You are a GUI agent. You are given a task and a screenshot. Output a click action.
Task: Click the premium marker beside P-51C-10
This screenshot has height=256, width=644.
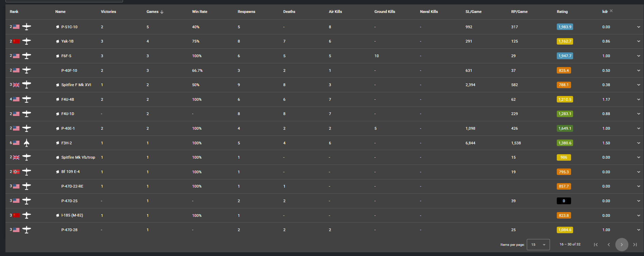click(x=58, y=27)
